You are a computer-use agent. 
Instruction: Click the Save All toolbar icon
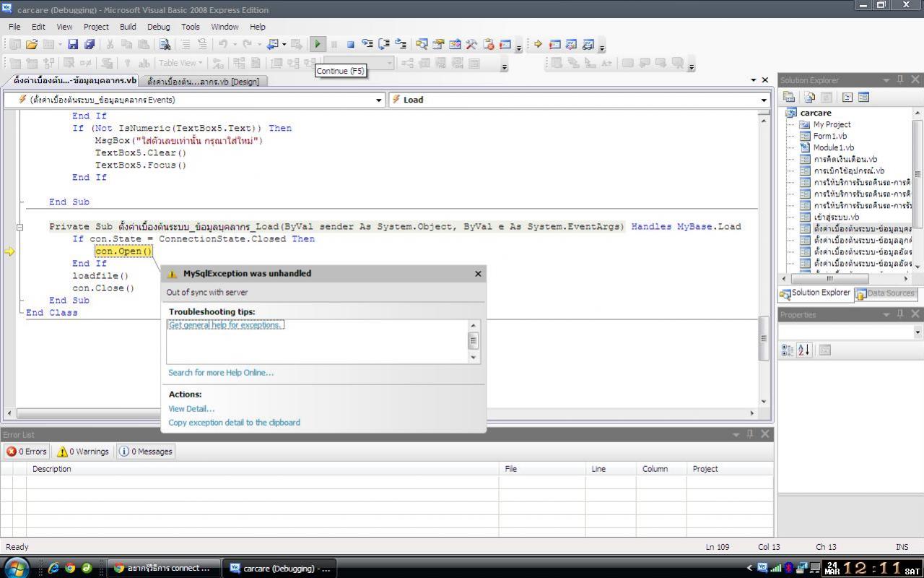90,44
